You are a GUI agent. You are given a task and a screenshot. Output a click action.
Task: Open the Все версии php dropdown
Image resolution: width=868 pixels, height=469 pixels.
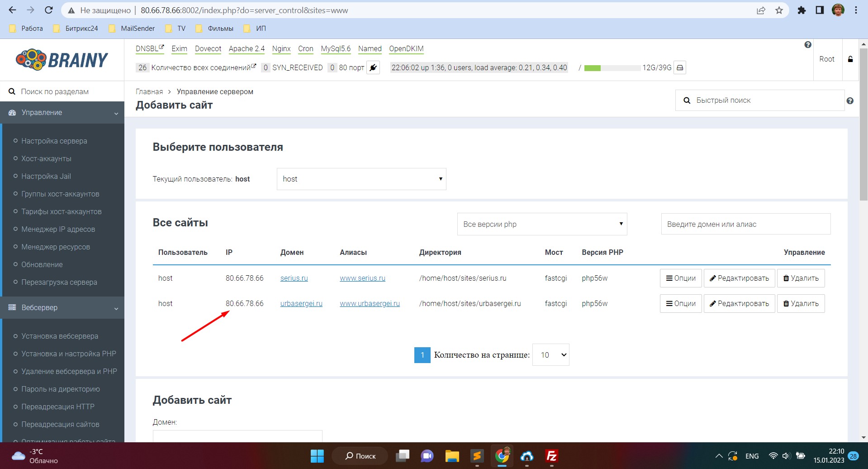pos(541,224)
